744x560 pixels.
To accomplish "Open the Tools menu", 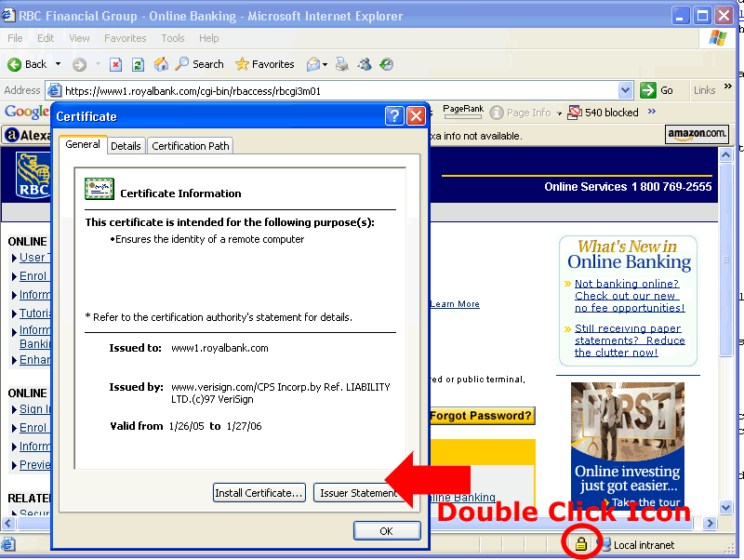I will click(173, 38).
